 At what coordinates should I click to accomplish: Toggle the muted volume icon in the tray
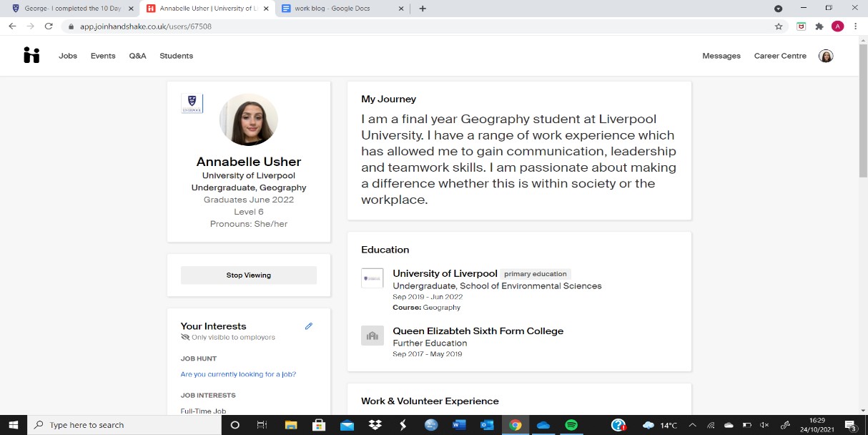(x=764, y=425)
